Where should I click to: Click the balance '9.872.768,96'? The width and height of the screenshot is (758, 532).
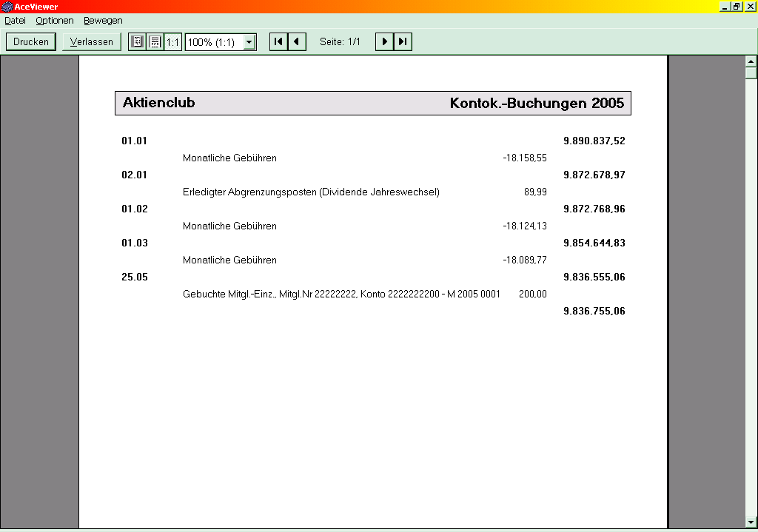[x=594, y=209]
